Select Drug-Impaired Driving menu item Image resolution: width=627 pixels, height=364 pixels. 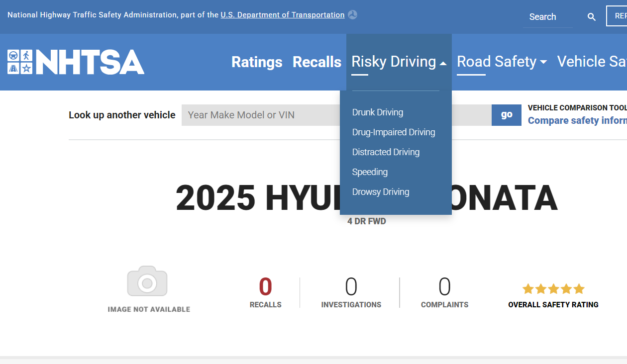pyautogui.click(x=394, y=132)
